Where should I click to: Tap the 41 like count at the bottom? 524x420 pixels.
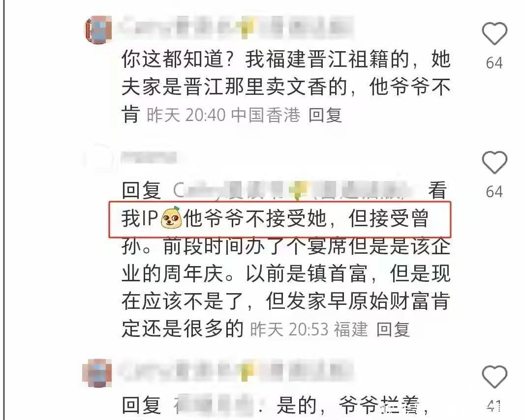point(494,406)
